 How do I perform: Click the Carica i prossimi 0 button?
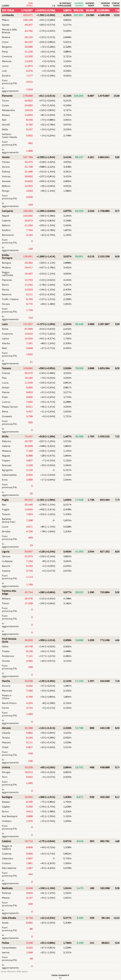(60, 975)
